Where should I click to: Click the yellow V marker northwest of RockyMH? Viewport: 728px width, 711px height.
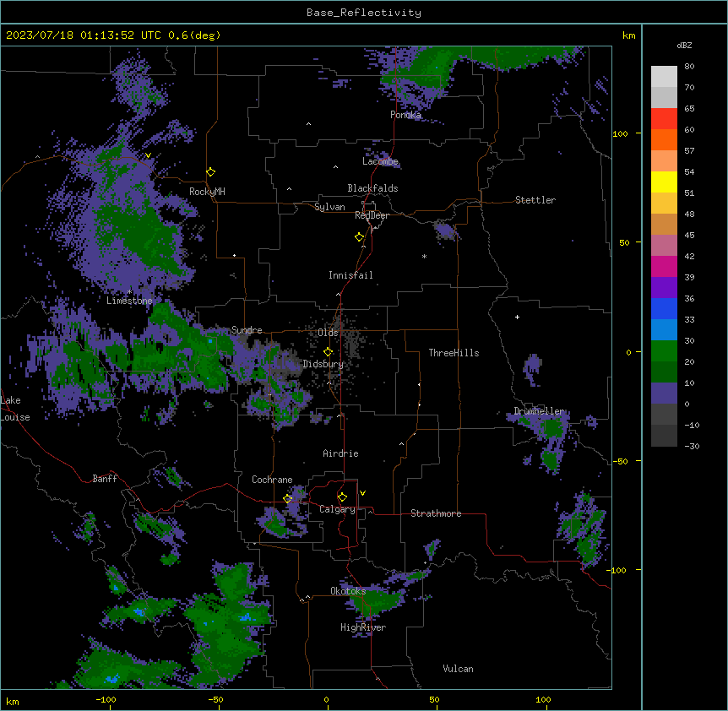[x=148, y=155]
